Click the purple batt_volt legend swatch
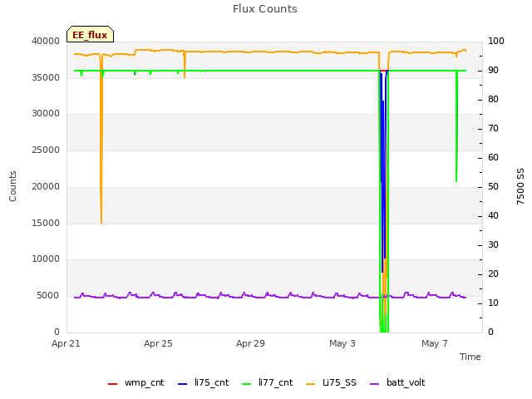The image size is (532, 399). [x=374, y=384]
